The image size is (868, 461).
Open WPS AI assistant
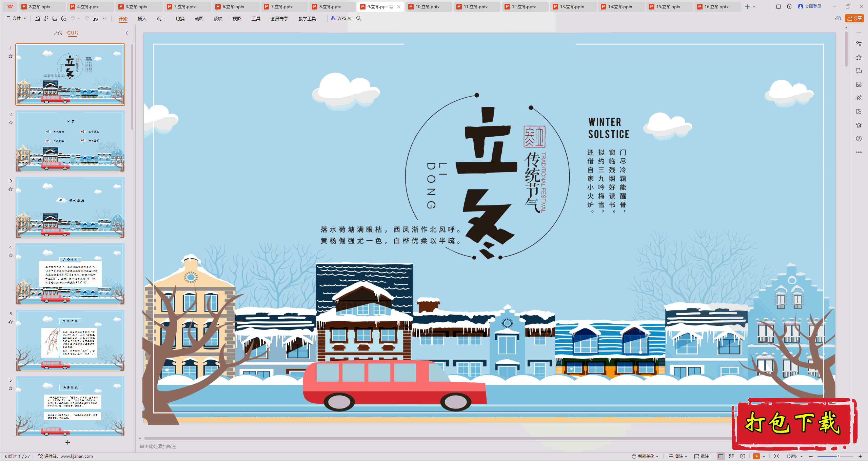click(x=341, y=18)
